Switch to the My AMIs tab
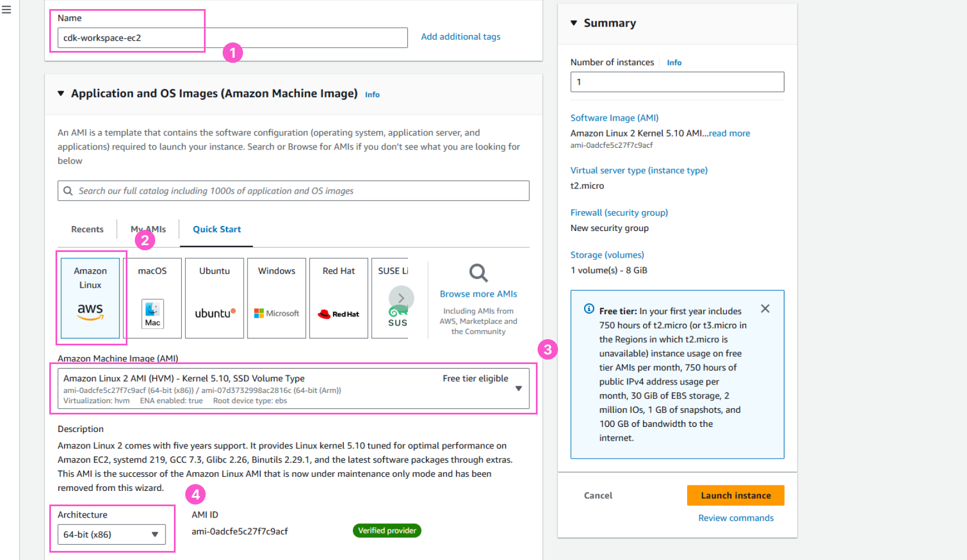This screenshot has width=967, height=560. [148, 229]
